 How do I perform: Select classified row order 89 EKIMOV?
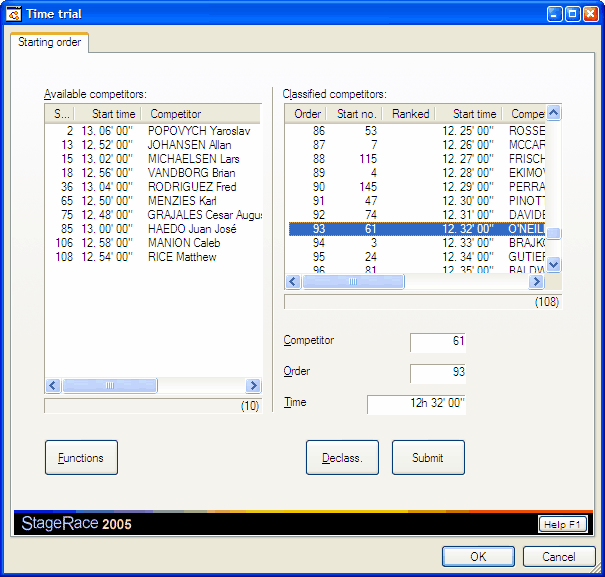tap(417, 173)
